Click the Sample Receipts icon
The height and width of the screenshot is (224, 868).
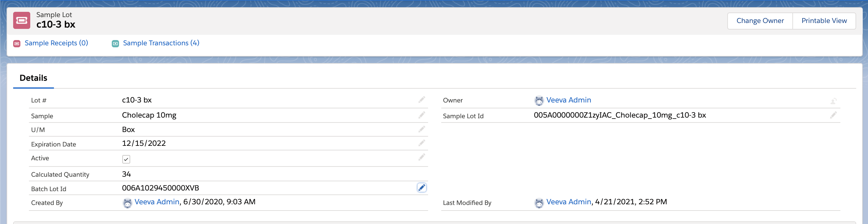tap(17, 43)
